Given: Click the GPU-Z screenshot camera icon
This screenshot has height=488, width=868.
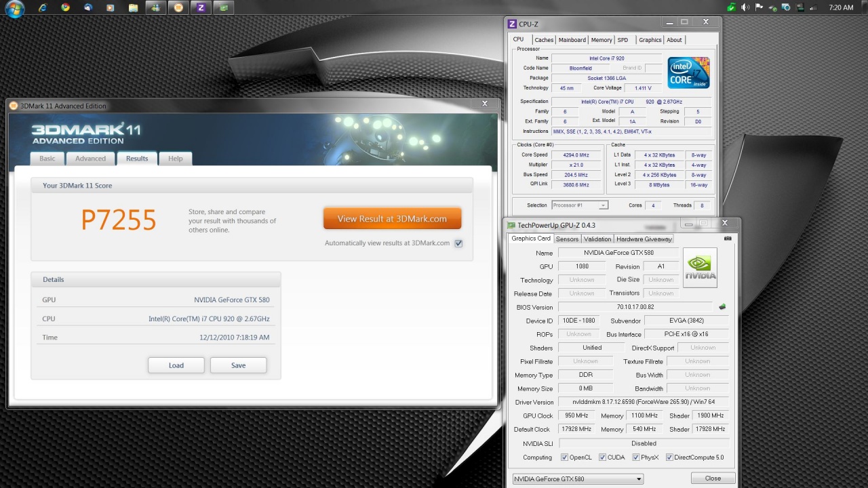Looking at the screenshot, I should click(728, 239).
